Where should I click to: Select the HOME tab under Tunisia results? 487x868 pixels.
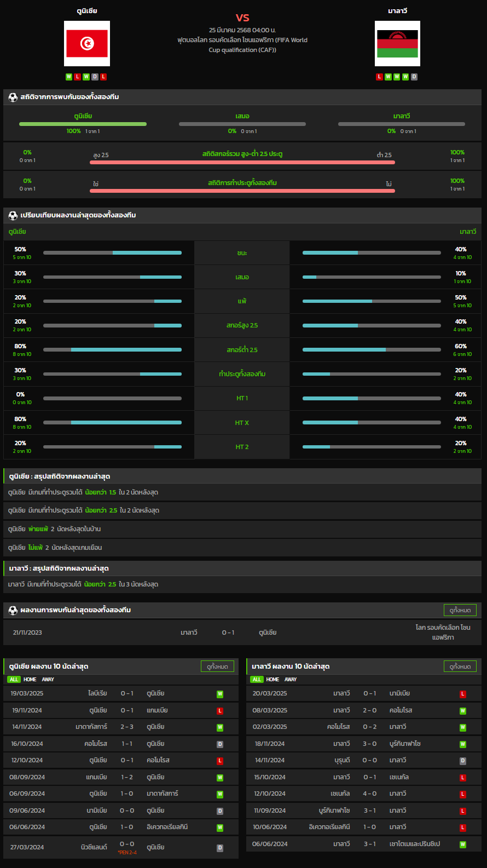click(30, 680)
